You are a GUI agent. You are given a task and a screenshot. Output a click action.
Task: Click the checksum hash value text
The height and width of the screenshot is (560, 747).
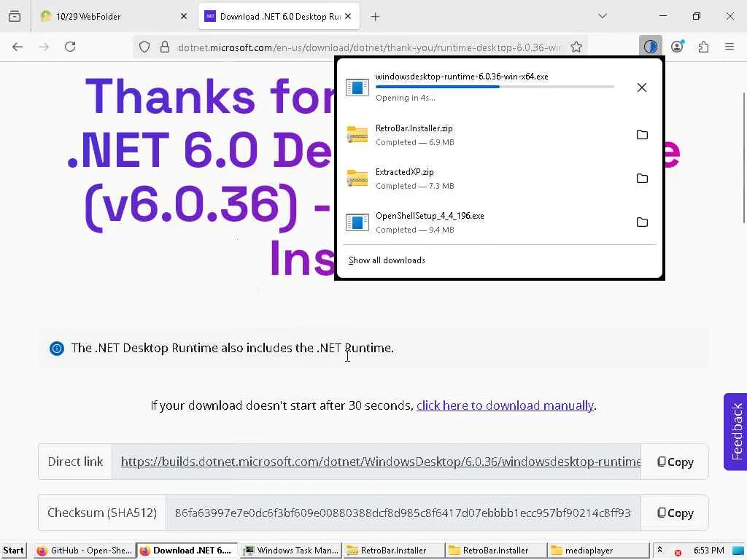[x=403, y=513]
